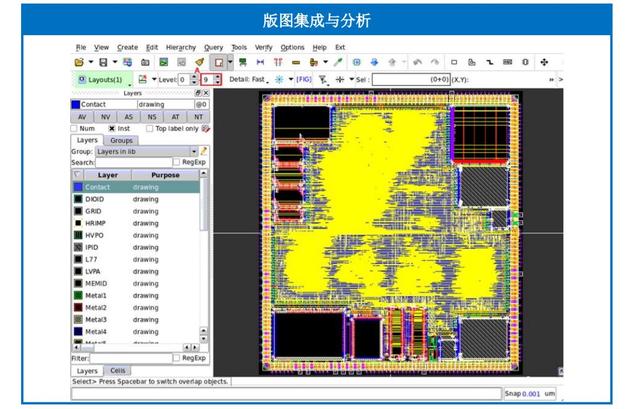Click the NV layer visibility button
640x409 pixels.
(105, 117)
